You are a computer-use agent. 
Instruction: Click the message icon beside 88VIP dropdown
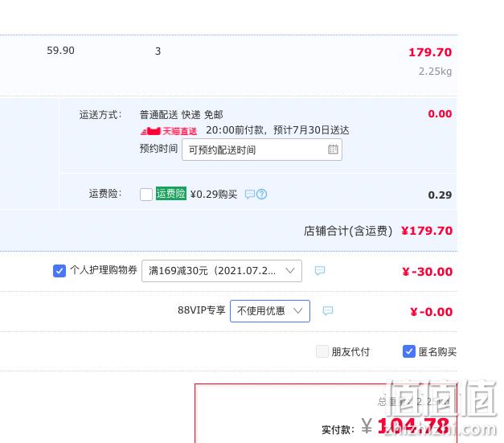coord(328,310)
